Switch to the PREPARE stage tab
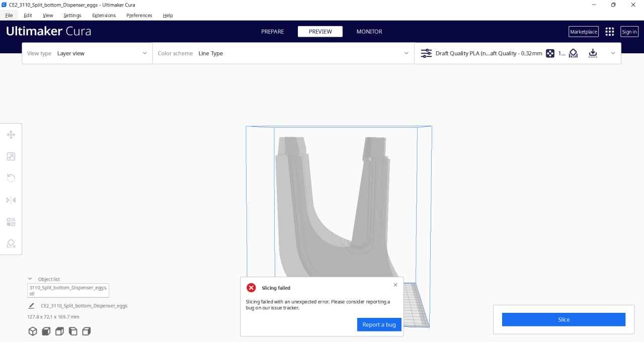This screenshot has width=644, height=342. pyautogui.click(x=273, y=32)
